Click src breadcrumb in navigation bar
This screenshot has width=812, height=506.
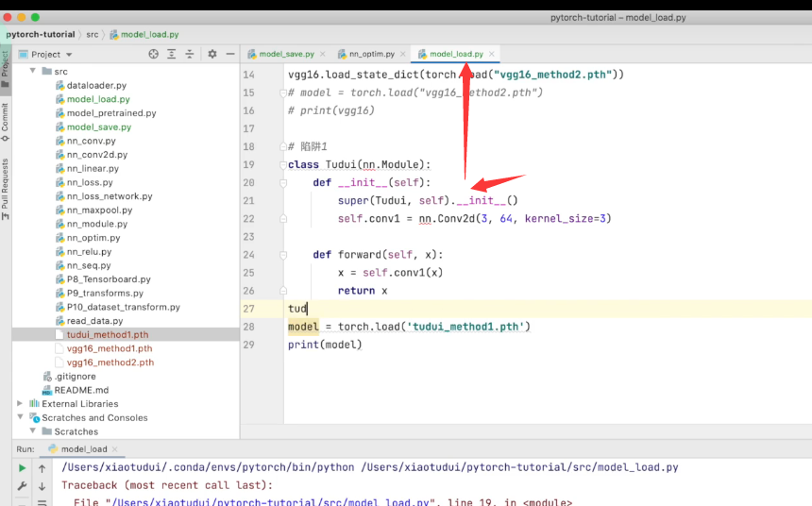click(x=93, y=34)
